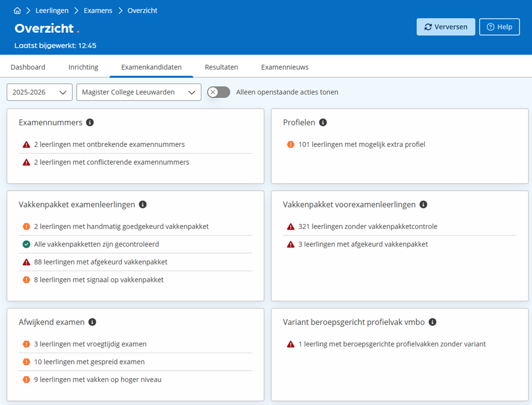Click info icon for Vakkenpakket voorexamenleerlingen
The image size is (532, 405).
tap(423, 205)
